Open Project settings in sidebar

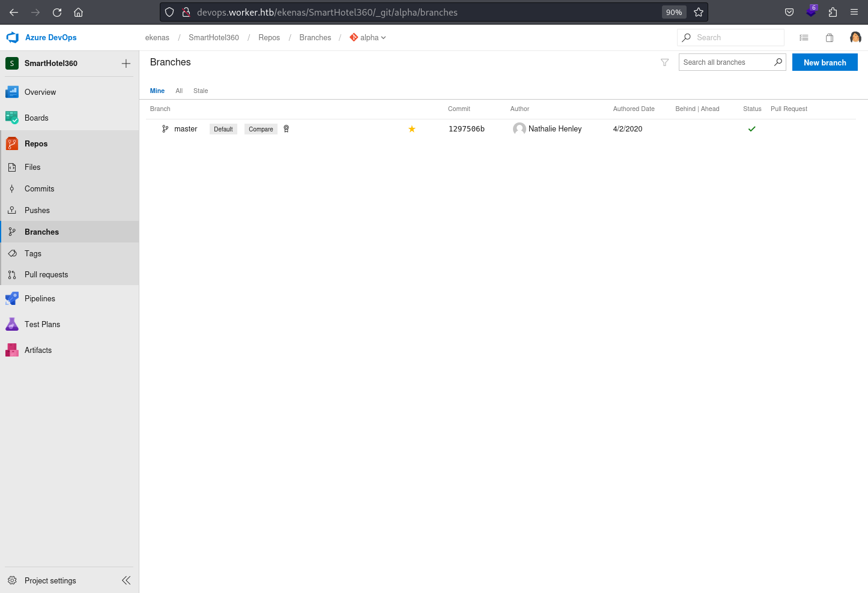coord(50,580)
